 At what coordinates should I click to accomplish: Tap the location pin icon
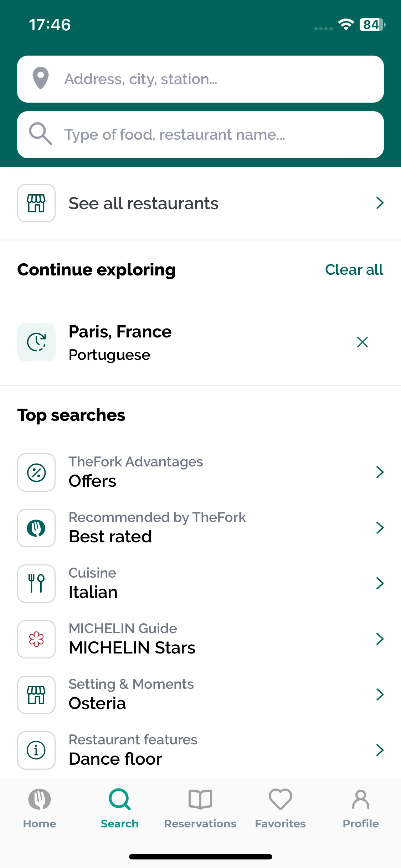pyautogui.click(x=41, y=78)
